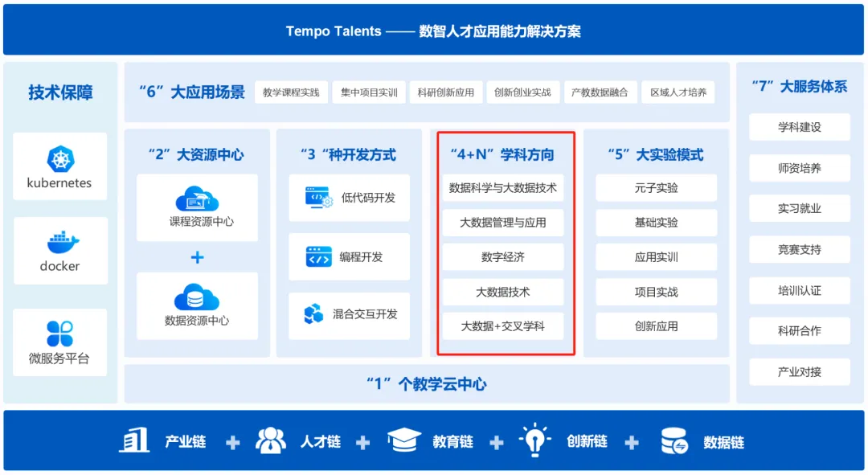Click the 数据科学与大数据技术 box
The width and height of the screenshot is (868, 475).
coord(502,188)
